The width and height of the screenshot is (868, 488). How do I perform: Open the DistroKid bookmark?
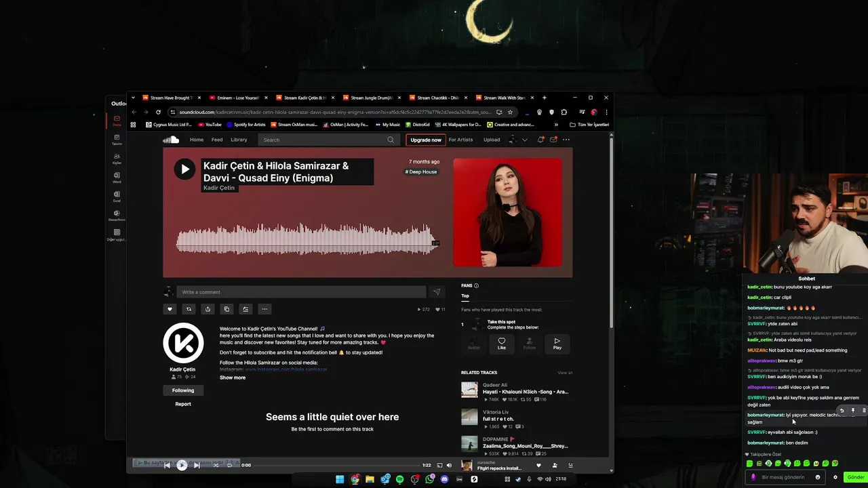point(418,125)
